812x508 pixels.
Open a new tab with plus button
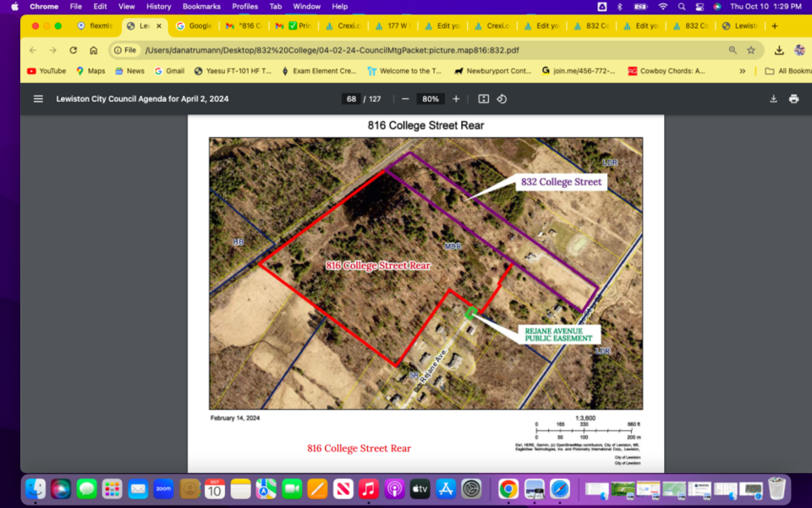pyautogui.click(x=774, y=26)
